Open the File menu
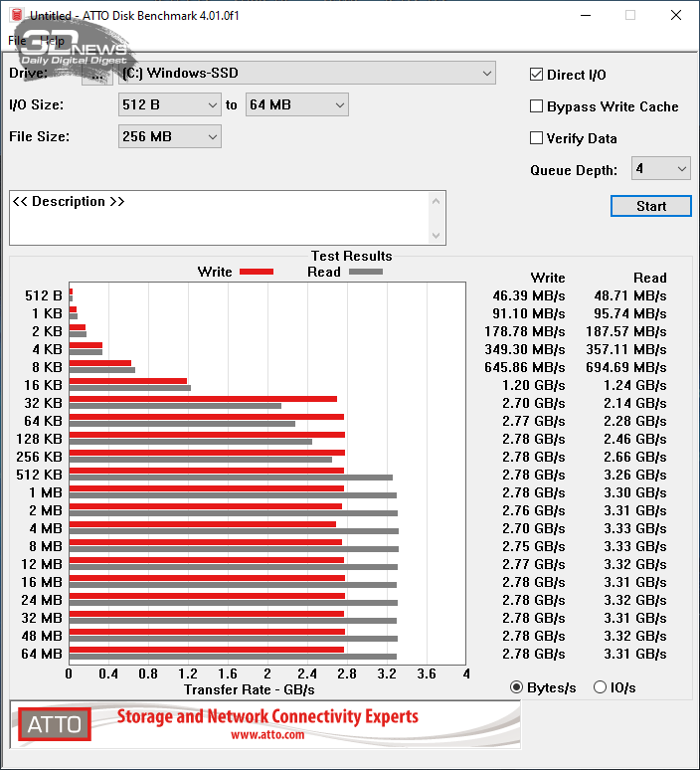The width and height of the screenshot is (700, 770). (x=17, y=41)
